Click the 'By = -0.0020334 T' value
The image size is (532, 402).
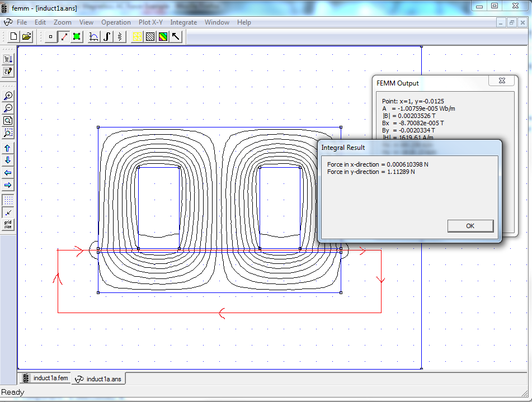point(408,130)
